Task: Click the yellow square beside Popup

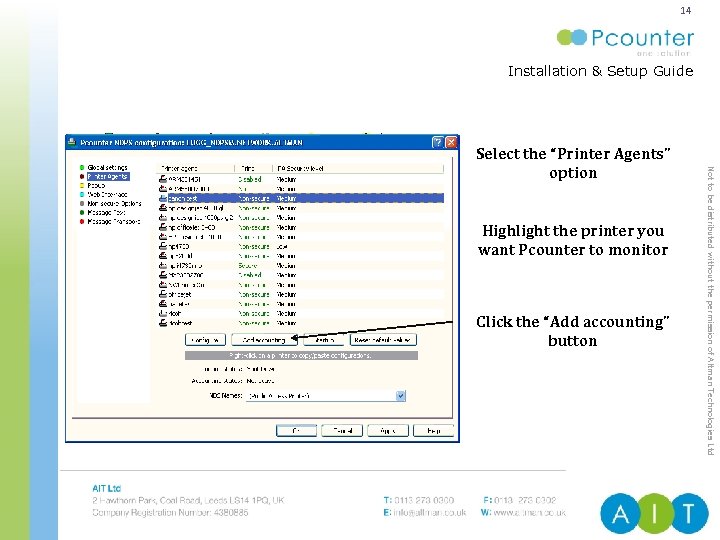Action: click(82, 186)
